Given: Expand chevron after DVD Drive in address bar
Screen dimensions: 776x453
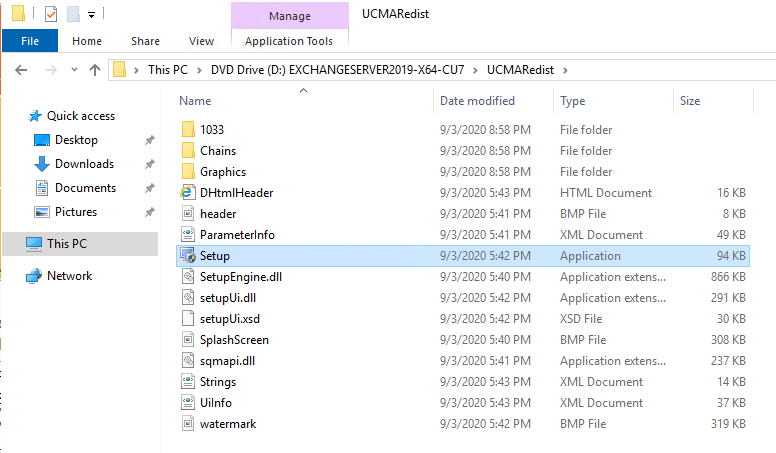Looking at the screenshot, I should pos(475,70).
